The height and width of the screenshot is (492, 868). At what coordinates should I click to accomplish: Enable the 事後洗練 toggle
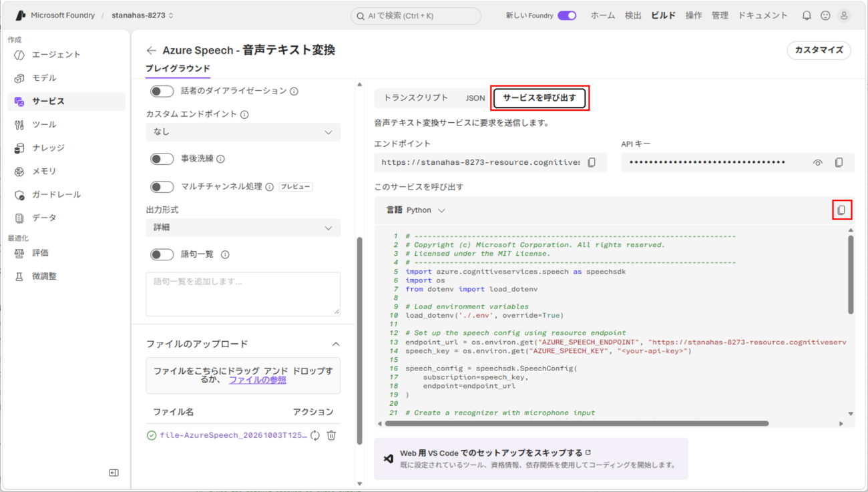coord(162,159)
